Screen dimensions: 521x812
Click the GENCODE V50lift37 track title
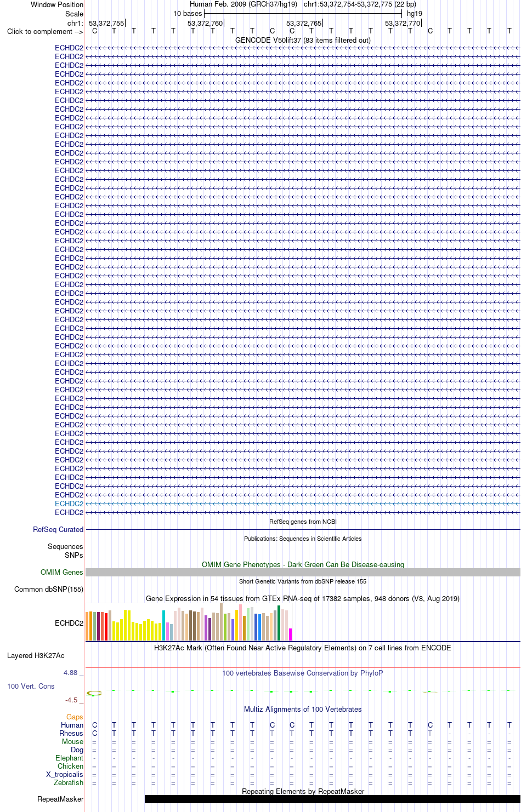coord(303,40)
